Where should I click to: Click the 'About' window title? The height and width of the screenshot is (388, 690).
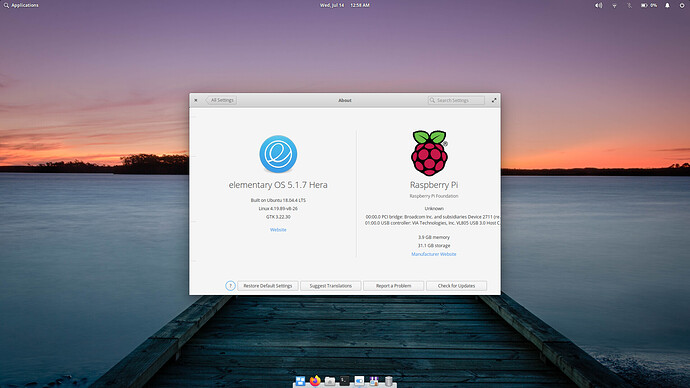coord(345,100)
